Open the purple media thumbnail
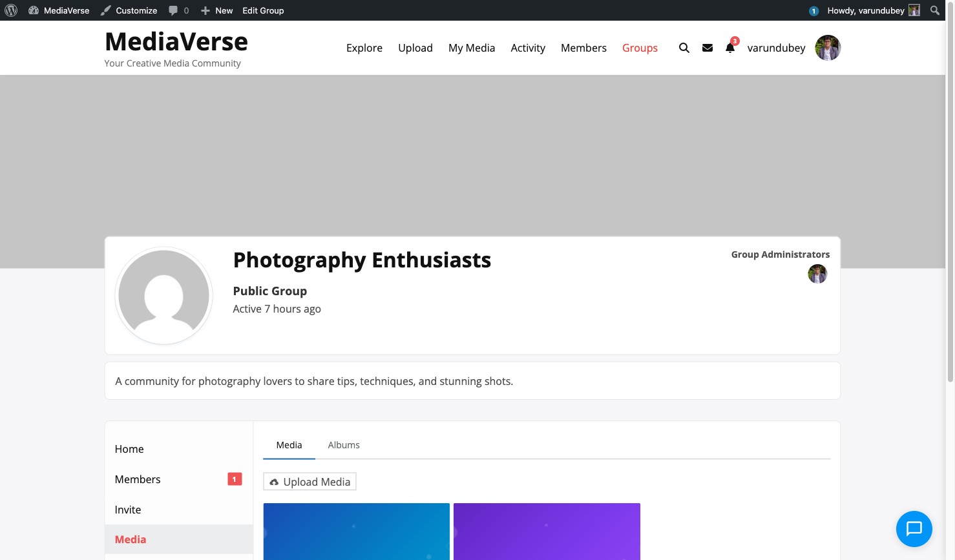The height and width of the screenshot is (560, 955). pos(547,532)
